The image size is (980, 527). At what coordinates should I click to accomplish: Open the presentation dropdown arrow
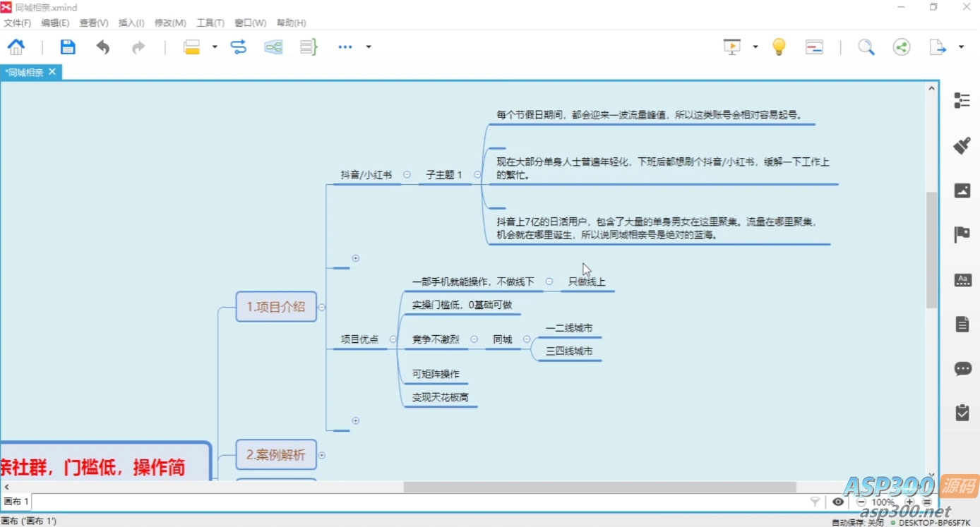(x=755, y=47)
